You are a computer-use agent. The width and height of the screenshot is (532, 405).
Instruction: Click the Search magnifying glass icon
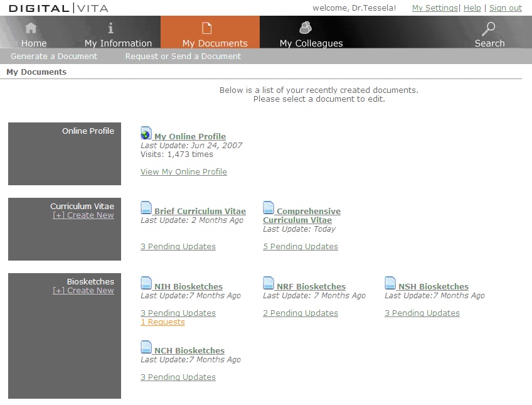point(488,28)
